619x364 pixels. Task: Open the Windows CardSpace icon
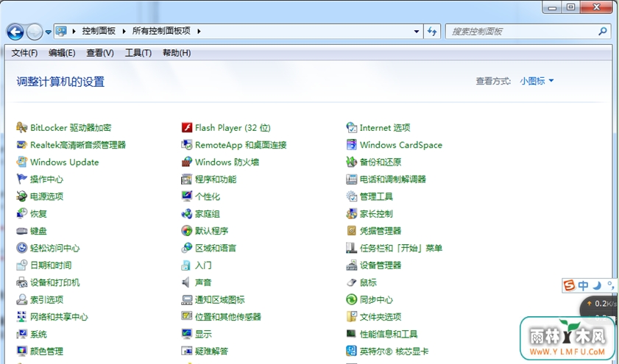(351, 145)
